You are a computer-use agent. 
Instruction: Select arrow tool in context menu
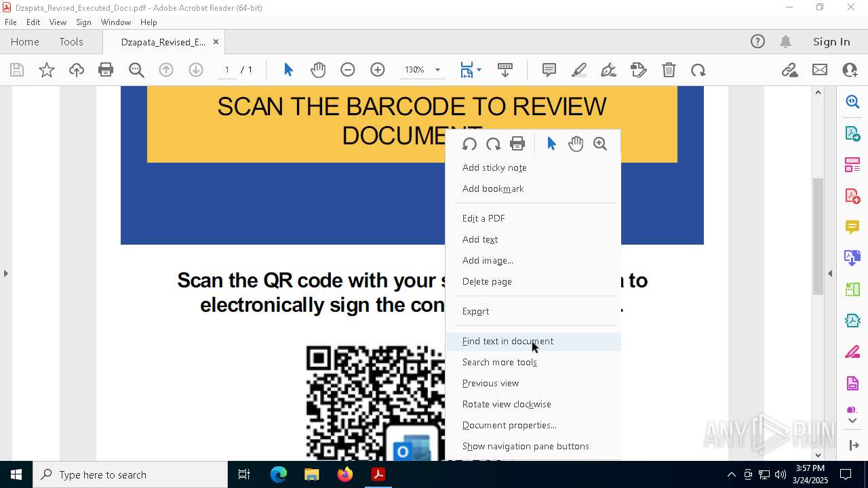click(x=551, y=144)
